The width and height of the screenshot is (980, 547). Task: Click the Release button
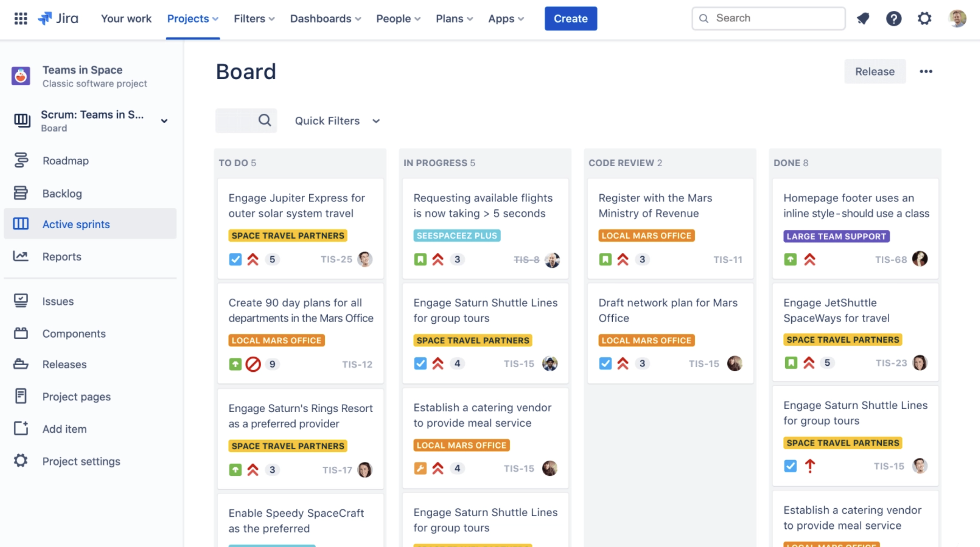tap(875, 71)
